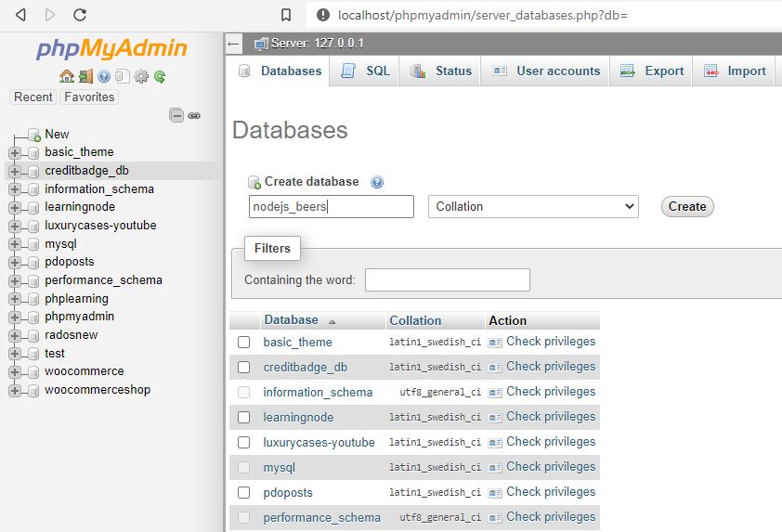This screenshot has width=782, height=532.
Task: Click the link with main panel icon
Action: [x=194, y=116]
